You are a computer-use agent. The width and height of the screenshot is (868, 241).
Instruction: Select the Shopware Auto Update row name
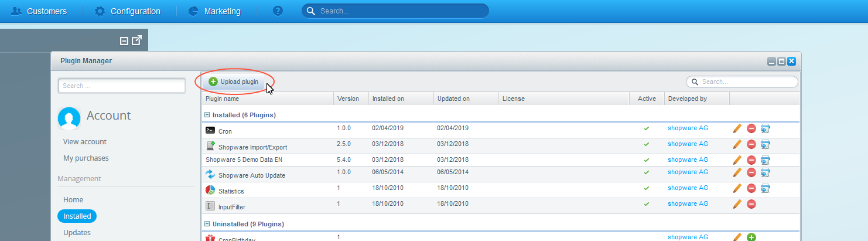point(252,175)
